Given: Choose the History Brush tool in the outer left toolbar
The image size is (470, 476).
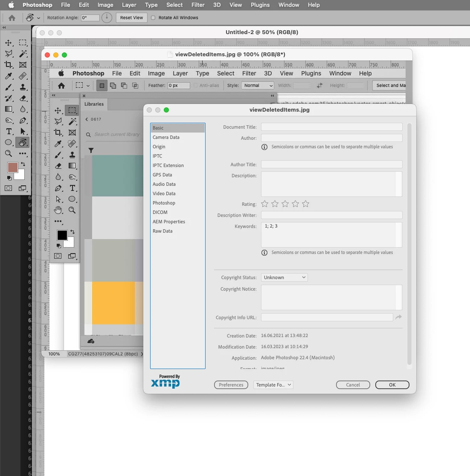Looking at the screenshot, I should [9, 98].
